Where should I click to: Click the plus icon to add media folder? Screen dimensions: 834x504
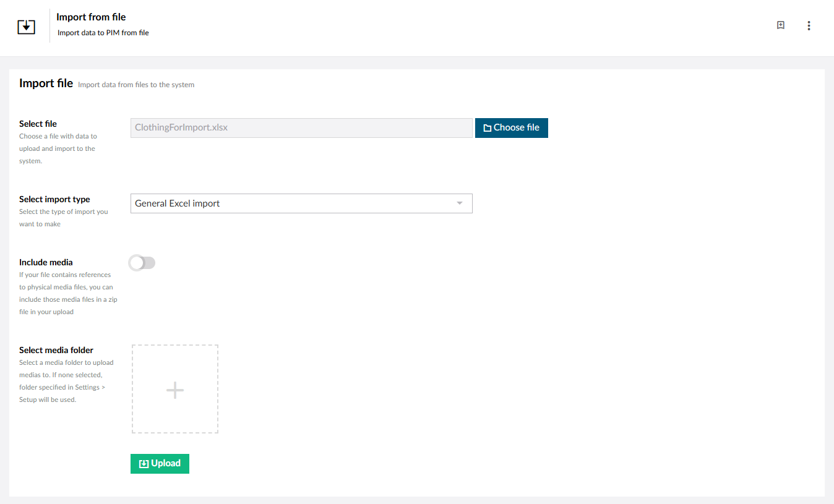point(175,390)
